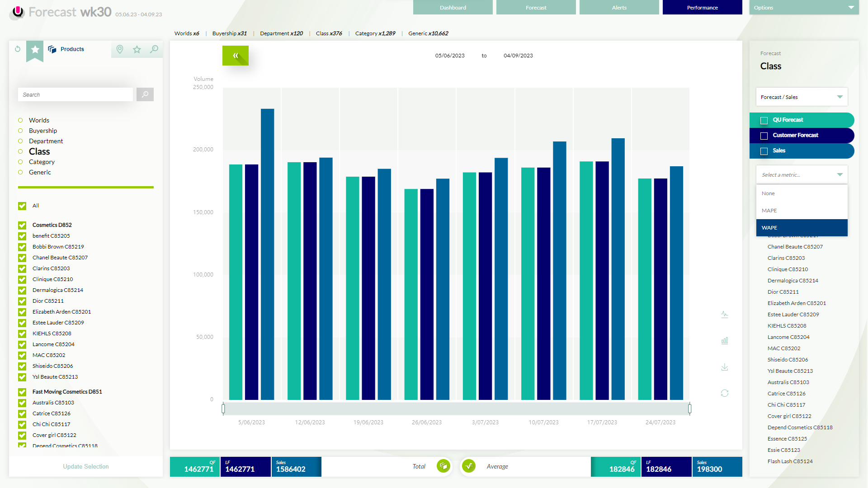Image resolution: width=868 pixels, height=488 pixels.
Task: Open the Dashboard tab
Action: [453, 8]
